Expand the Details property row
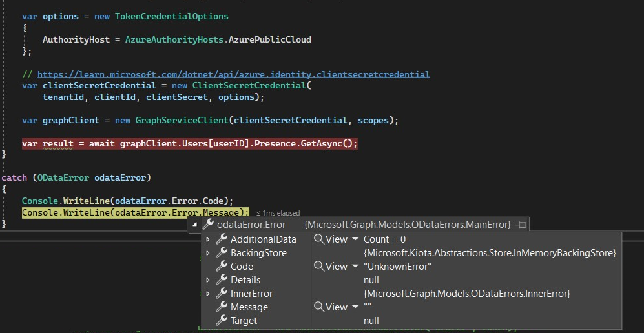The image size is (644, 333). click(x=208, y=280)
